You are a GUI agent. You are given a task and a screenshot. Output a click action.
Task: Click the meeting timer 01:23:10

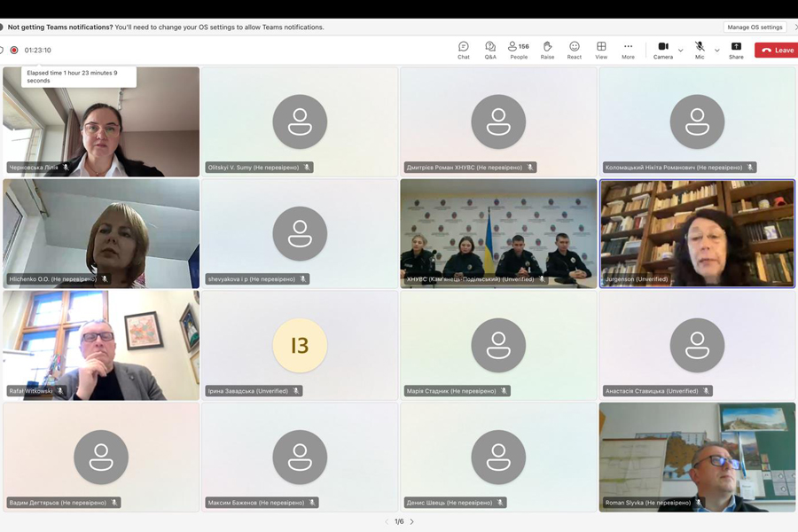coord(37,50)
